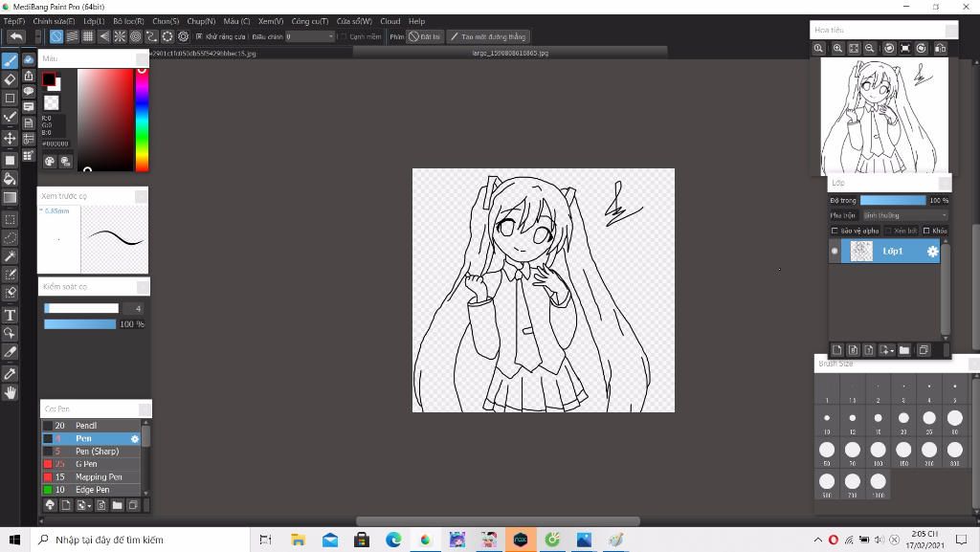Select Pencil brush in list
Image resolution: width=980 pixels, height=552 pixels.
click(x=91, y=426)
